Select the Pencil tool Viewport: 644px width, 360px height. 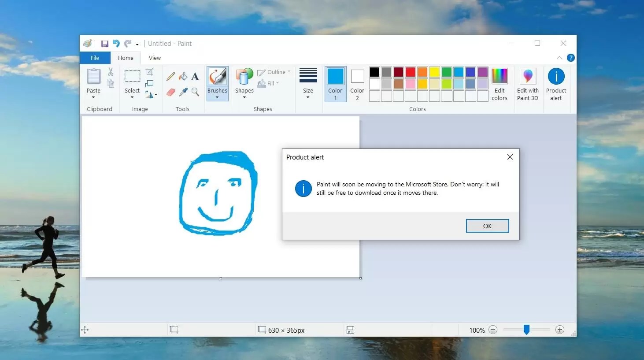click(x=170, y=76)
